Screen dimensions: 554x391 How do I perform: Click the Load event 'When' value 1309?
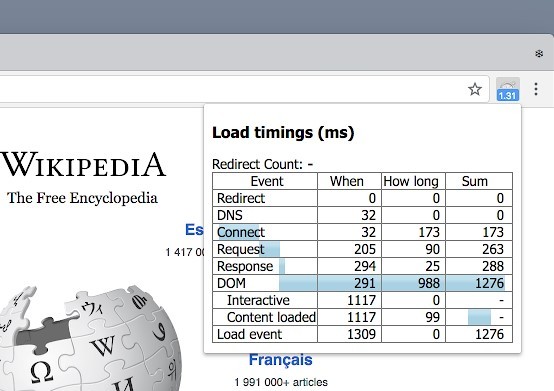(361, 334)
